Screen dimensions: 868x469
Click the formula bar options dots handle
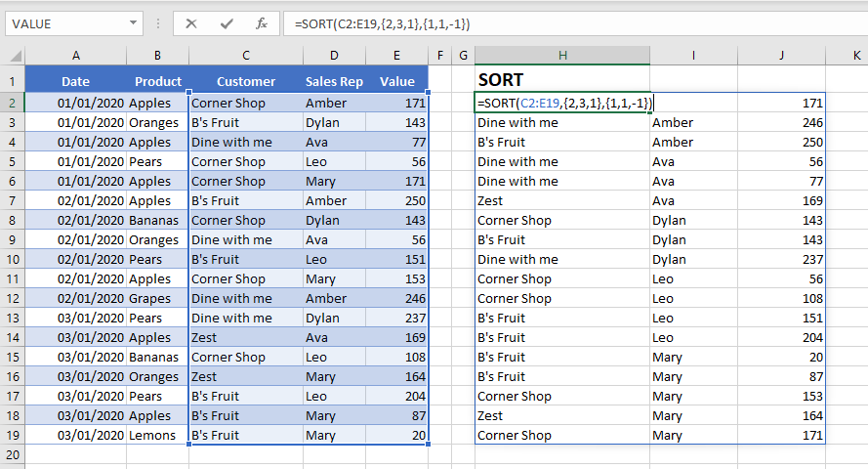pos(158,23)
